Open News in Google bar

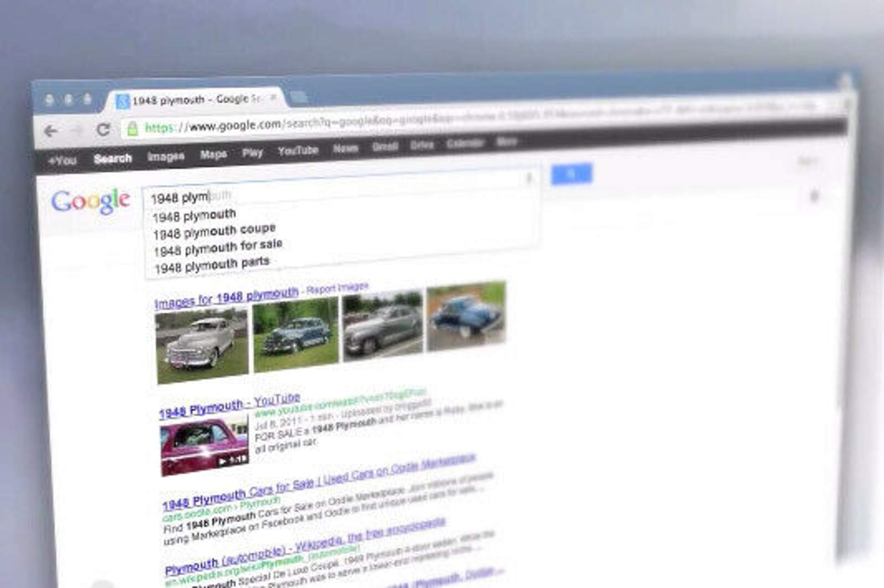345,148
